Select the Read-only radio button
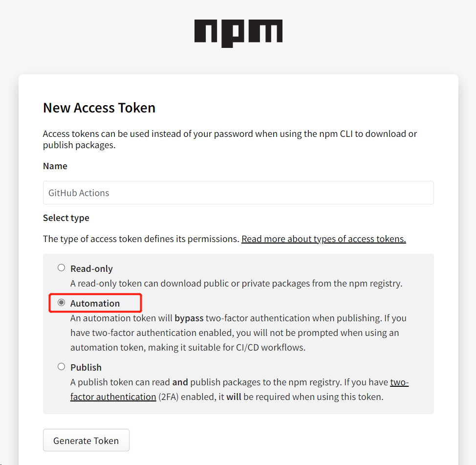This screenshot has width=476, height=465. pyautogui.click(x=61, y=267)
